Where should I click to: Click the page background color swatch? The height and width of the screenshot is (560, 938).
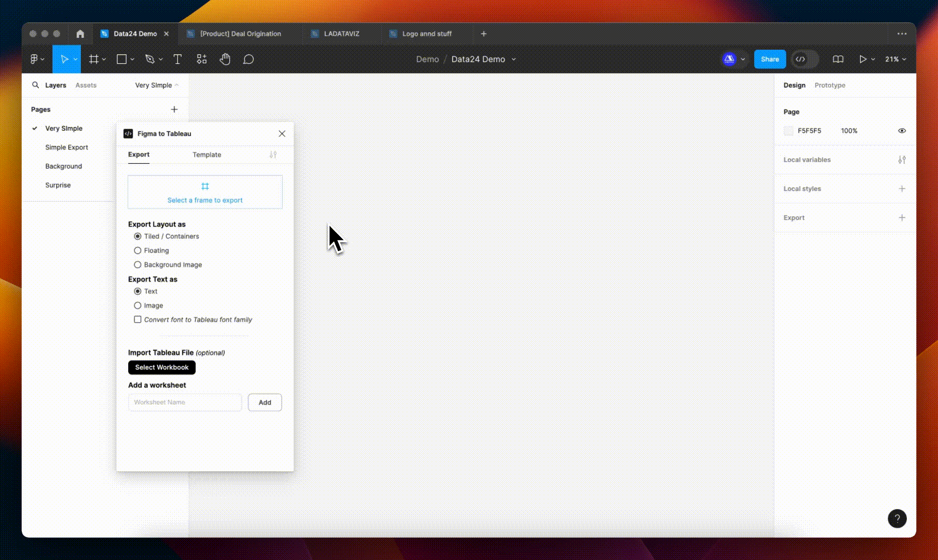click(x=789, y=131)
